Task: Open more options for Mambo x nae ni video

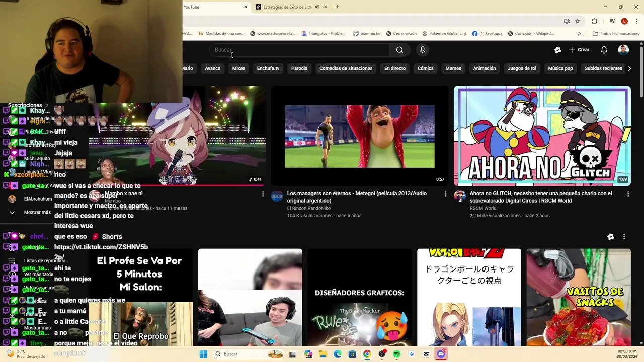Action: pyautogui.click(x=263, y=194)
